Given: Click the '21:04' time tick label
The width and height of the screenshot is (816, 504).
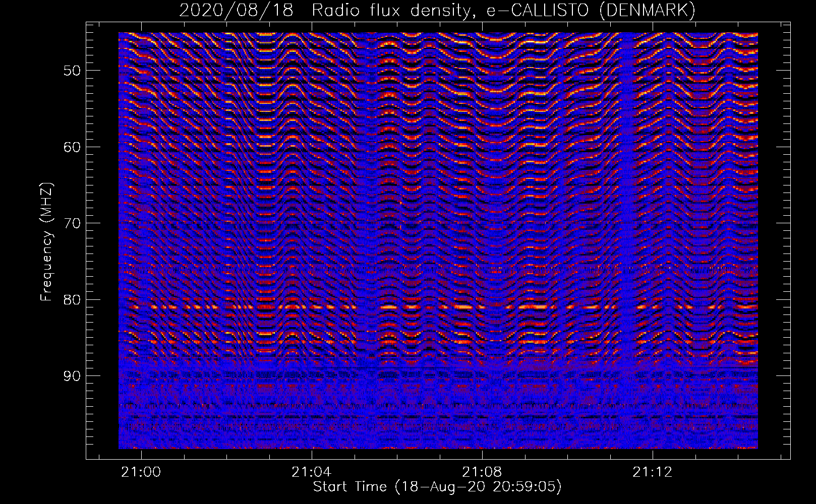Looking at the screenshot, I should coord(312,472).
